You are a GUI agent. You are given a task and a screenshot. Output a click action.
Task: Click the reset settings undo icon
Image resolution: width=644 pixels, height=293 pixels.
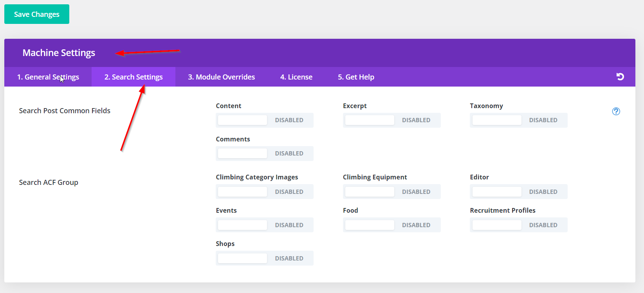coord(620,77)
